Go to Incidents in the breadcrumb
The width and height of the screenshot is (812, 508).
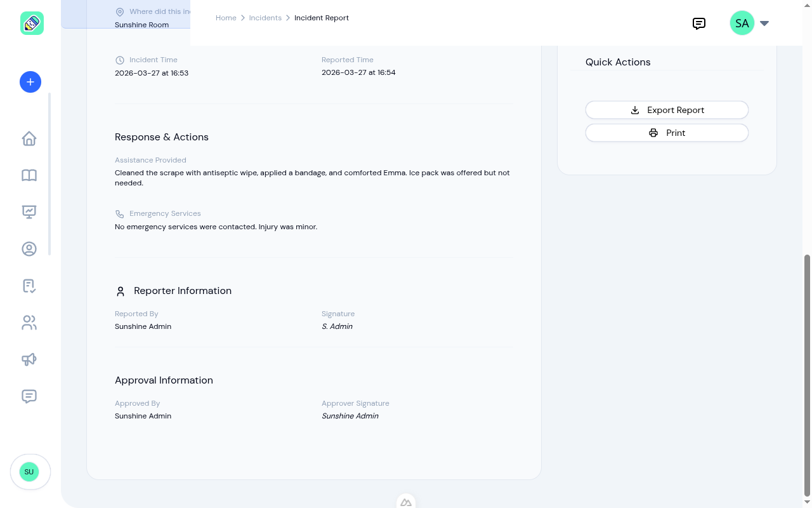[x=265, y=18]
